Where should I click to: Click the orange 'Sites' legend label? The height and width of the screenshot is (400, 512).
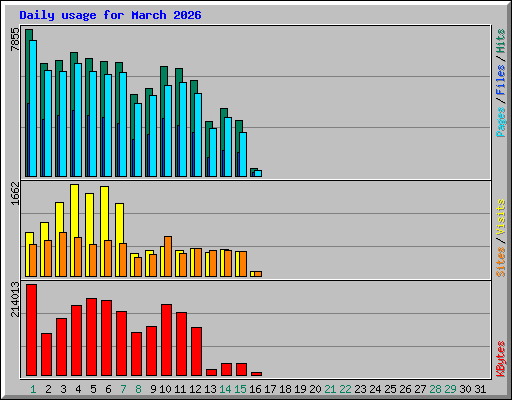pyautogui.click(x=501, y=262)
